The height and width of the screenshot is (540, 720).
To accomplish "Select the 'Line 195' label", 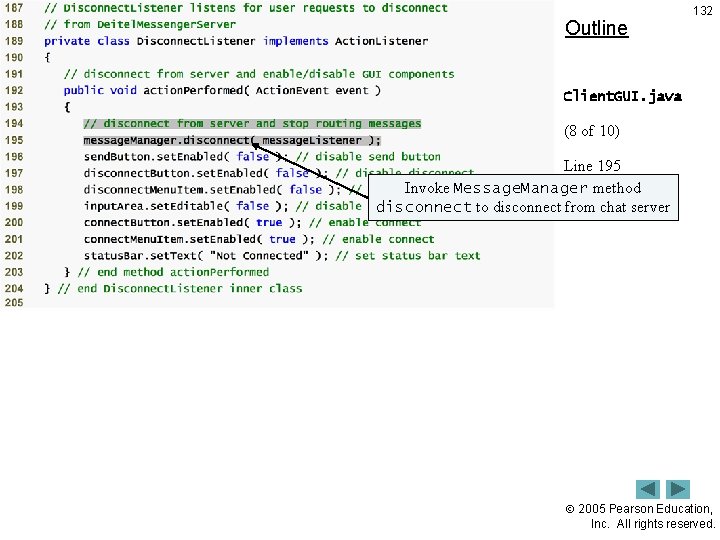I will [x=592, y=166].
